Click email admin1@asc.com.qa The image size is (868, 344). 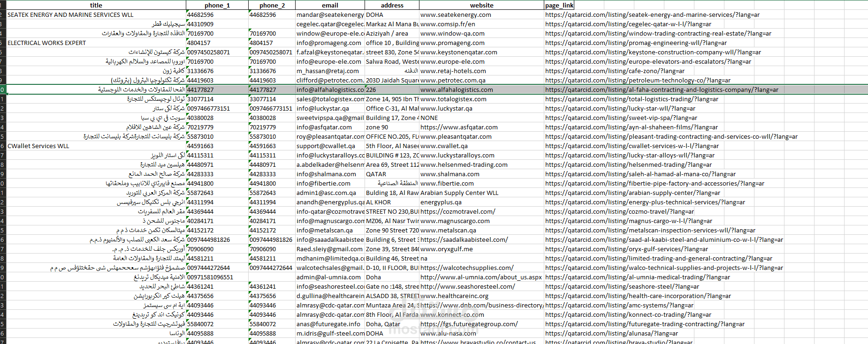[x=330, y=193]
